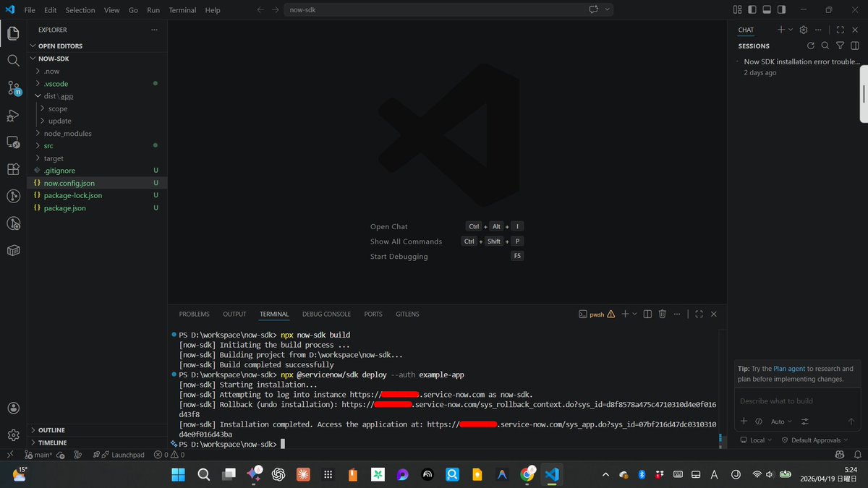Kill terminal with trash icon
This screenshot has width=868, height=488.
coord(663,314)
